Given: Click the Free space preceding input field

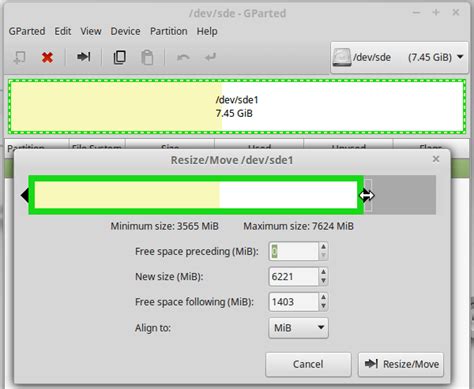Looking at the screenshot, I should click(293, 251).
